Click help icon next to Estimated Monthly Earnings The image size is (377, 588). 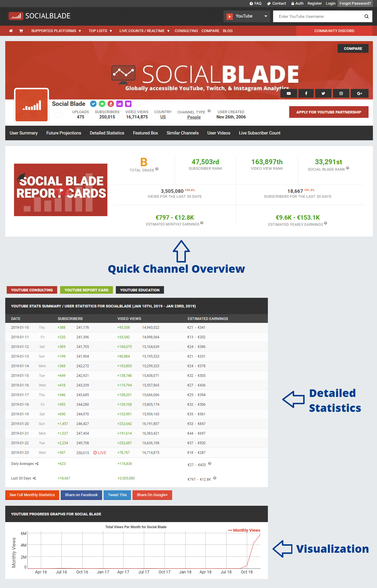coord(202,223)
